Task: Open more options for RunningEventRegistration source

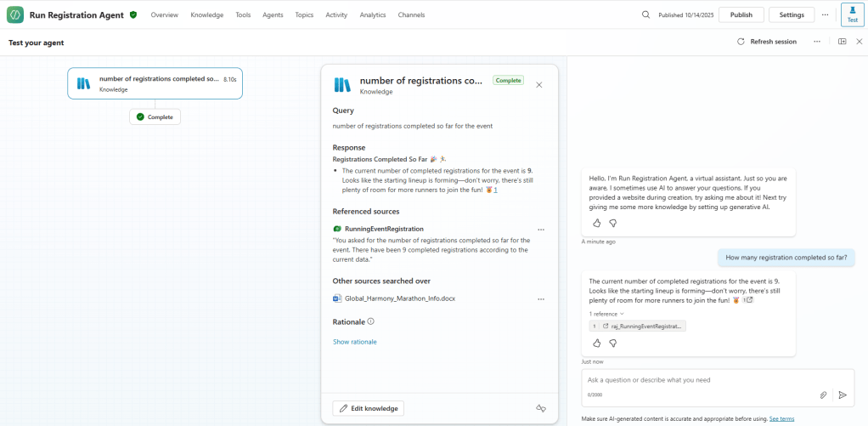Action: click(x=541, y=230)
